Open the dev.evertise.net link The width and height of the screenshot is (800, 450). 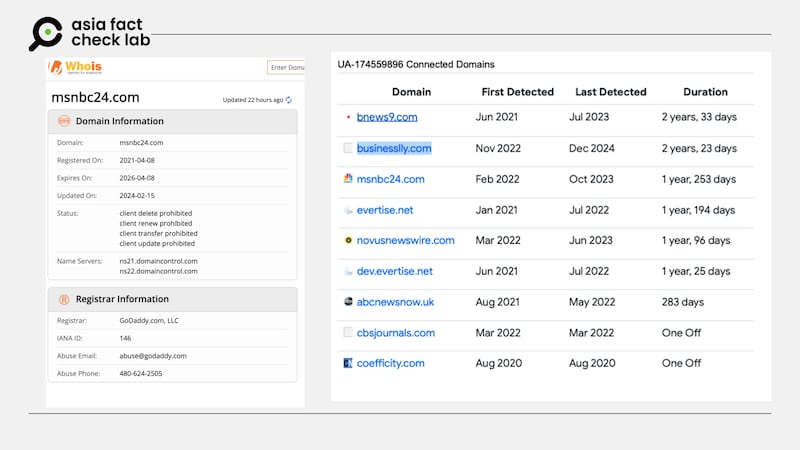coord(395,271)
